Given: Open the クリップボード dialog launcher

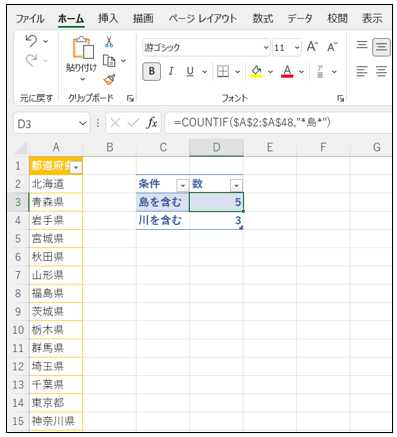Looking at the screenshot, I should pos(130,98).
